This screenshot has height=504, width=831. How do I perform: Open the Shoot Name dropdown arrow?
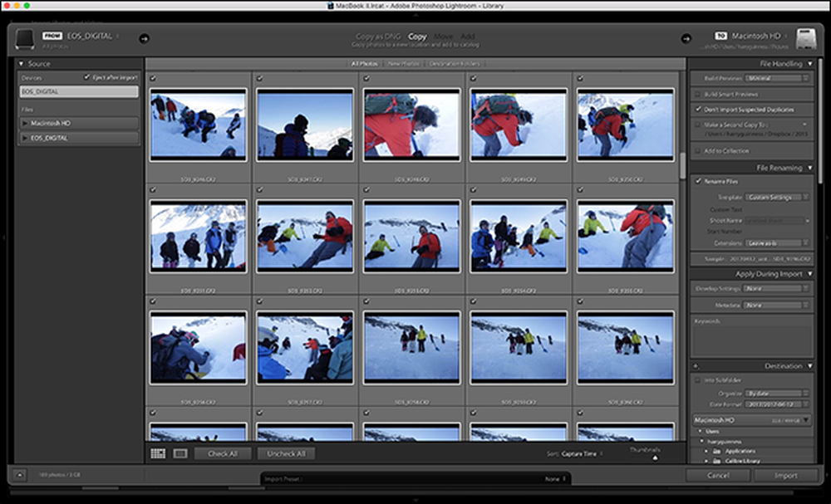coord(807,220)
